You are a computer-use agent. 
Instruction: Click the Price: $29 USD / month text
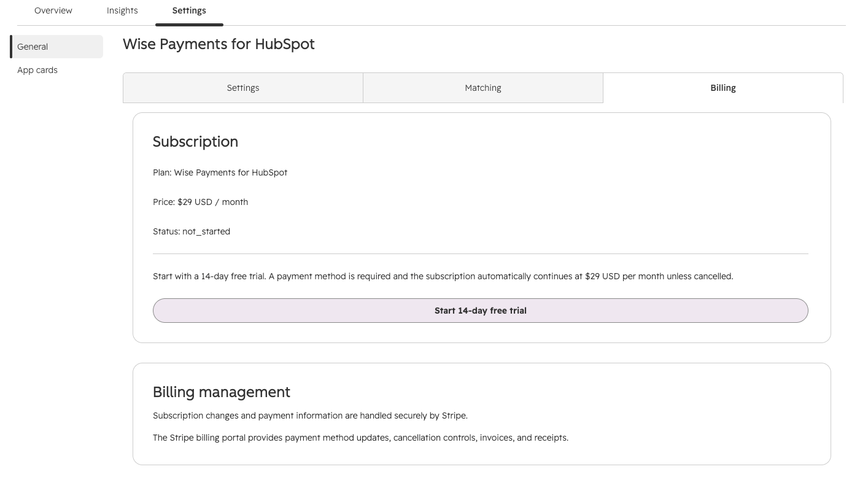(x=200, y=202)
